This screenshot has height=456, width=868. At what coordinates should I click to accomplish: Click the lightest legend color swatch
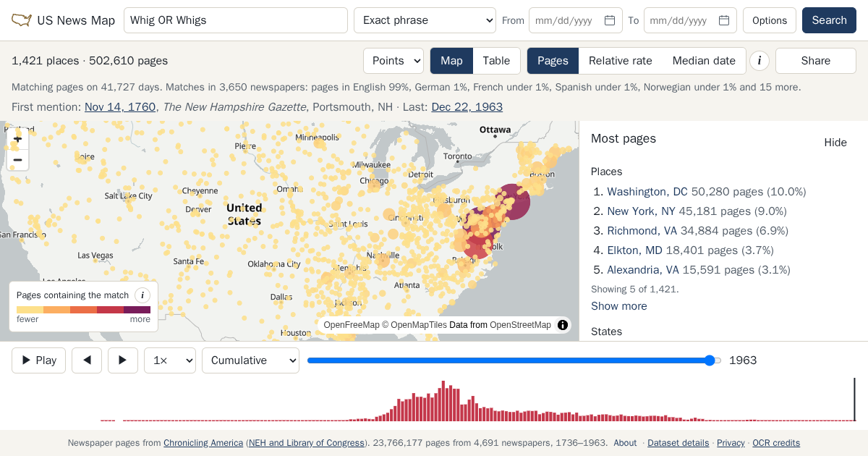(x=30, y=310)
